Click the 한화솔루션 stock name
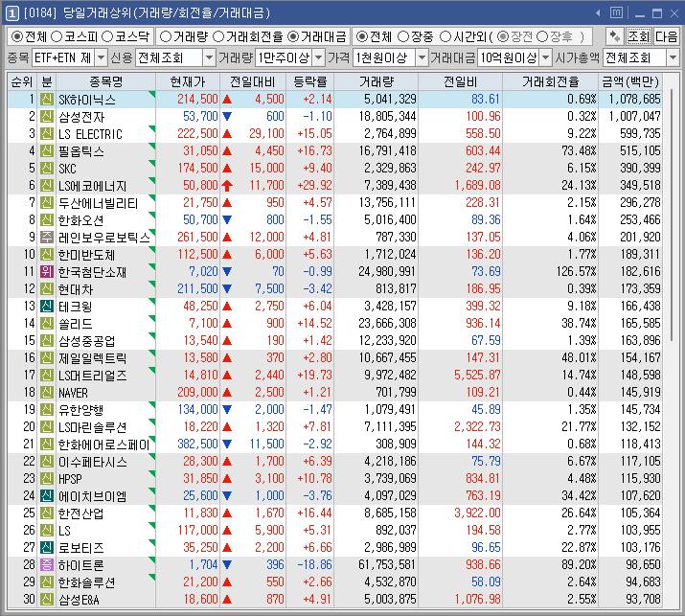 point(86,582)
